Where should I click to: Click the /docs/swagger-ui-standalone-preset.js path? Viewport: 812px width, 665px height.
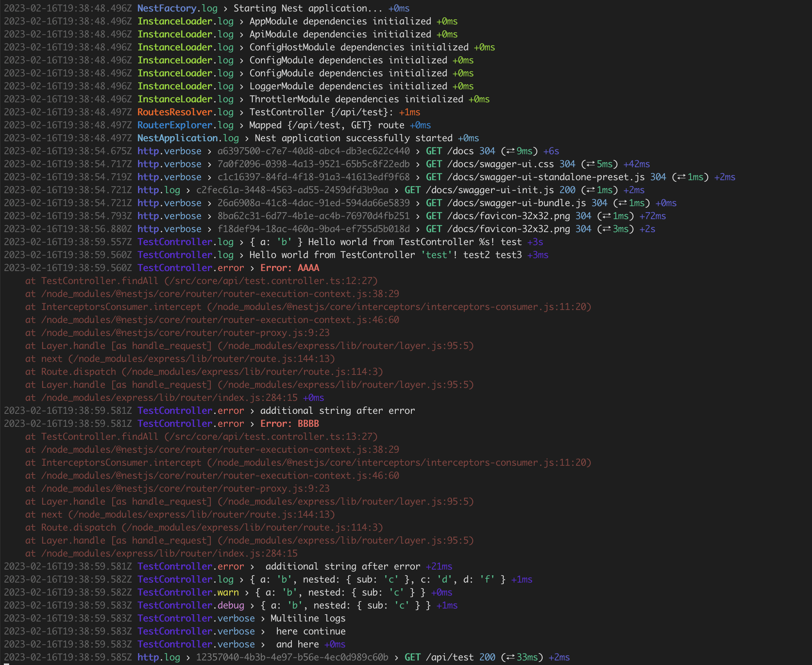[x=546, y=177]
